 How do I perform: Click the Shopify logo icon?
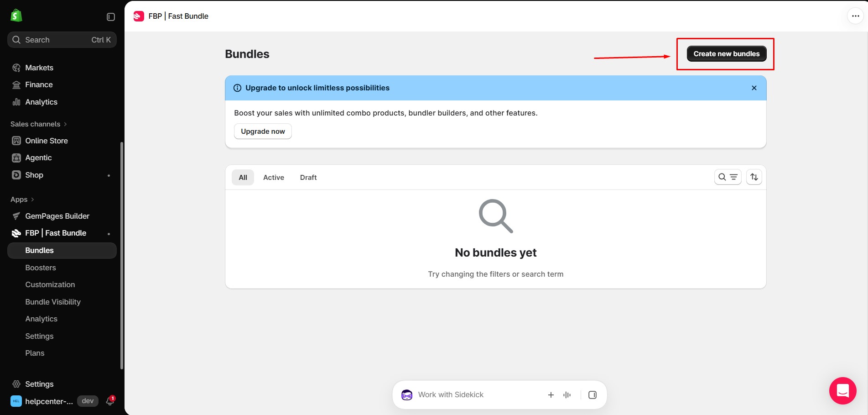tap(16, 16)
